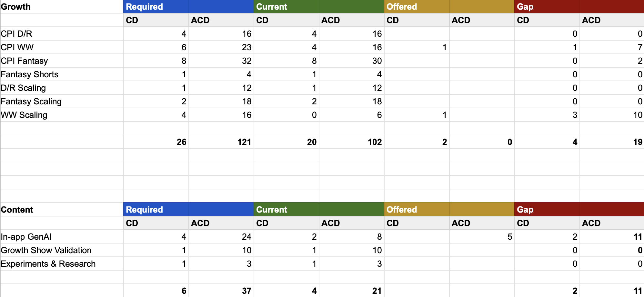This screenshot has height=297, width=644.
Task: Select the gold Offered header in Content table
Action: pyautogui.click(x=449, y=209)
